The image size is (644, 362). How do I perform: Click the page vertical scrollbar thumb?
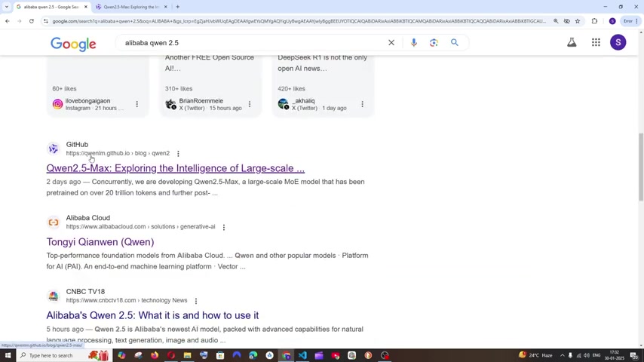coord(641,167)
